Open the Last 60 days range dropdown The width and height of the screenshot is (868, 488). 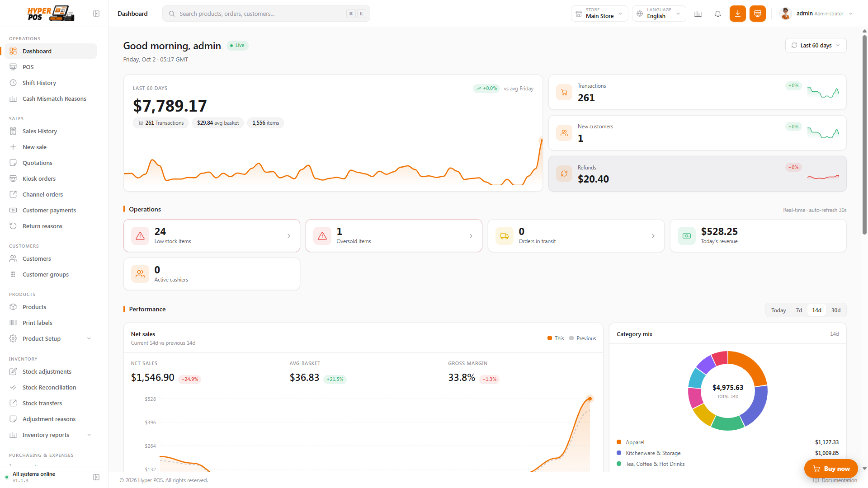click(x=816, y=45)
